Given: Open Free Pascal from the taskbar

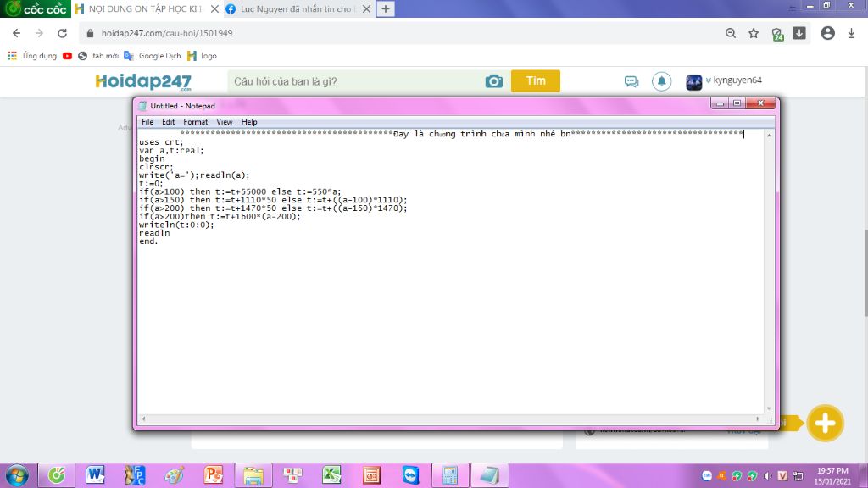Looking at the screenshot, I should click(x=135, y=475).
